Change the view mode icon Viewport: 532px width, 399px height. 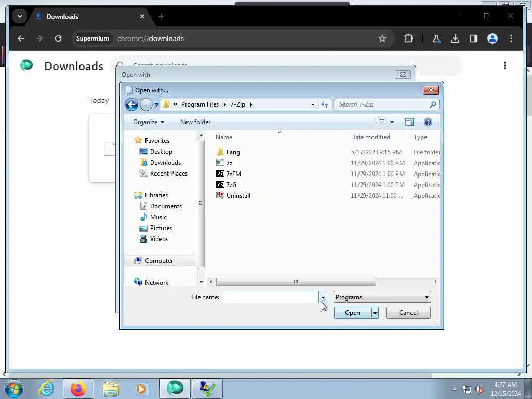(381, 122)
